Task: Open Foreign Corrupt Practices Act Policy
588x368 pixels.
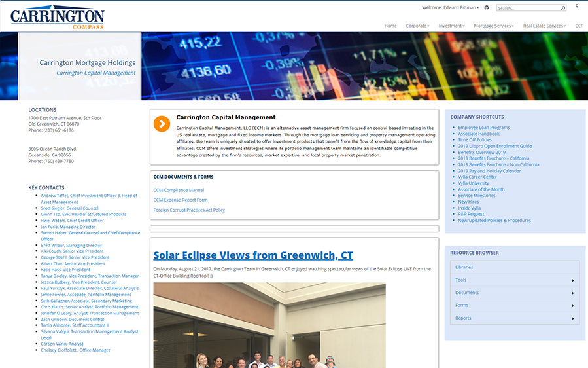Action: click(x=189, y=210)
